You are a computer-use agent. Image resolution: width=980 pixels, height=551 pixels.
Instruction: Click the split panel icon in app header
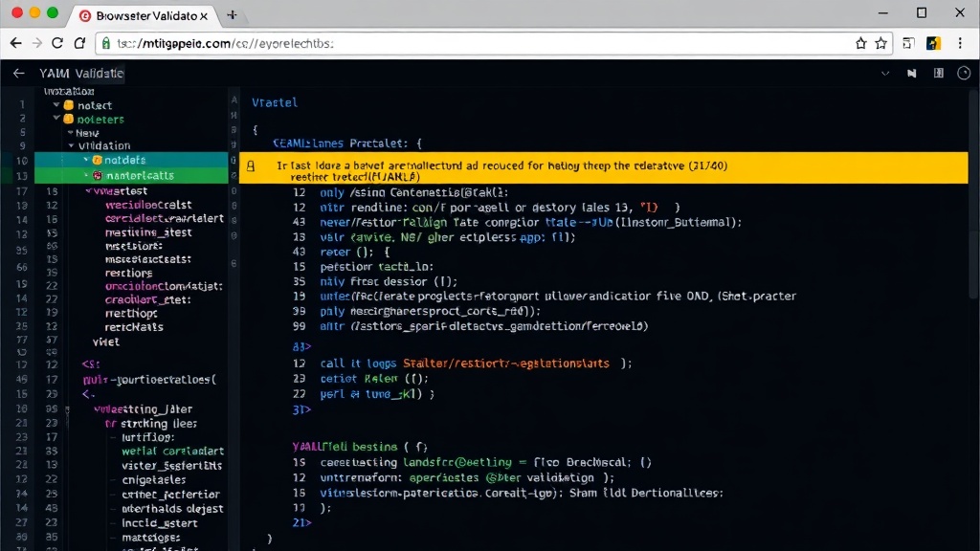pos(939,73)
